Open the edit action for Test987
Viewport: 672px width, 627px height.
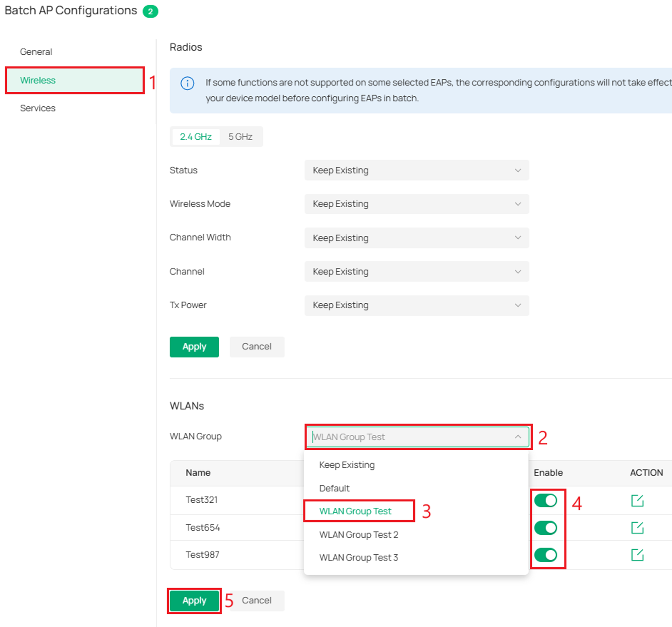(x=637, y=555)
